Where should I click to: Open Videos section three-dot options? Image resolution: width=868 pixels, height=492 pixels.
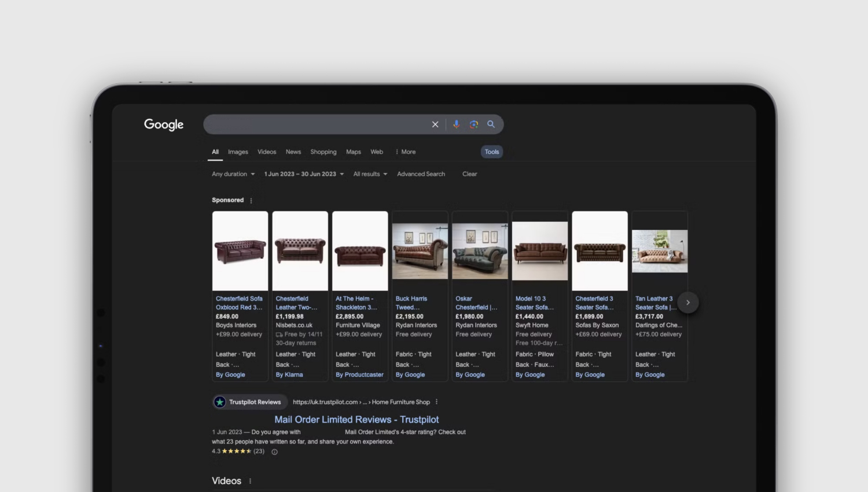pyautogui.click(x=251, y=482)
